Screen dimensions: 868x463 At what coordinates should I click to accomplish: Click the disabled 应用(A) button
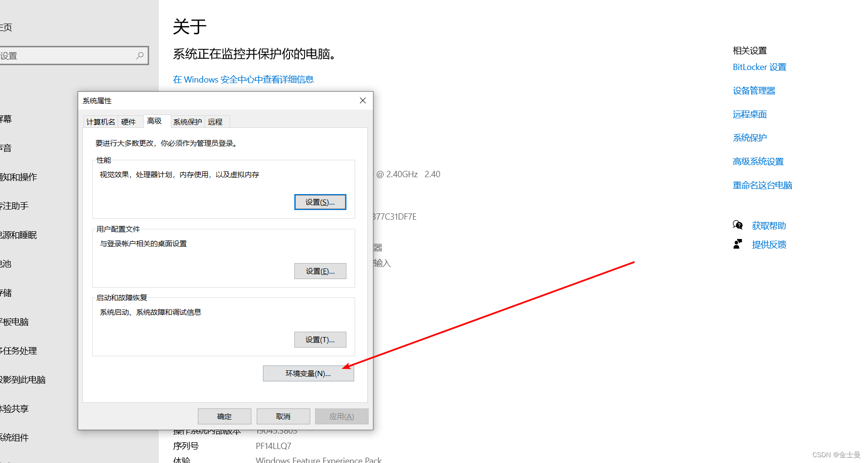tap(342, 417)
